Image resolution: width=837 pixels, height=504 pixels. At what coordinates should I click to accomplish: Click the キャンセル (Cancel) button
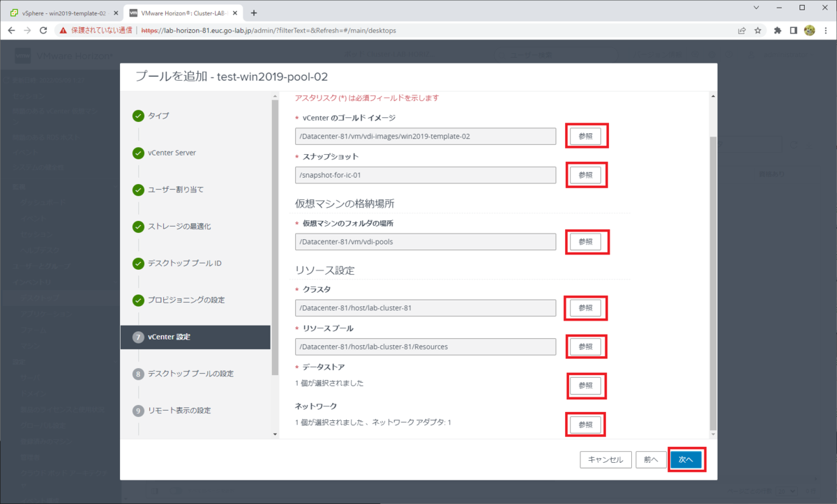pos(605,459)
